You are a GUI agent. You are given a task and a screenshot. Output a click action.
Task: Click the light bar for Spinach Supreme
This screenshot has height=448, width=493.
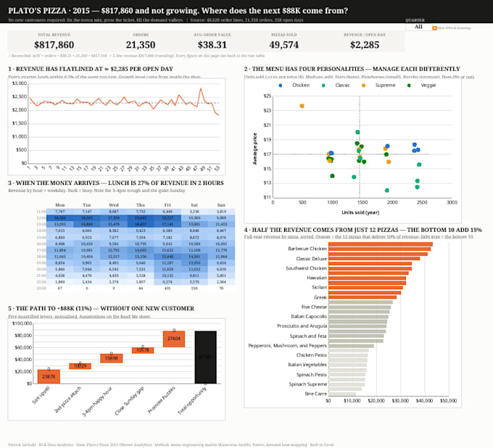tap(347, 384)
